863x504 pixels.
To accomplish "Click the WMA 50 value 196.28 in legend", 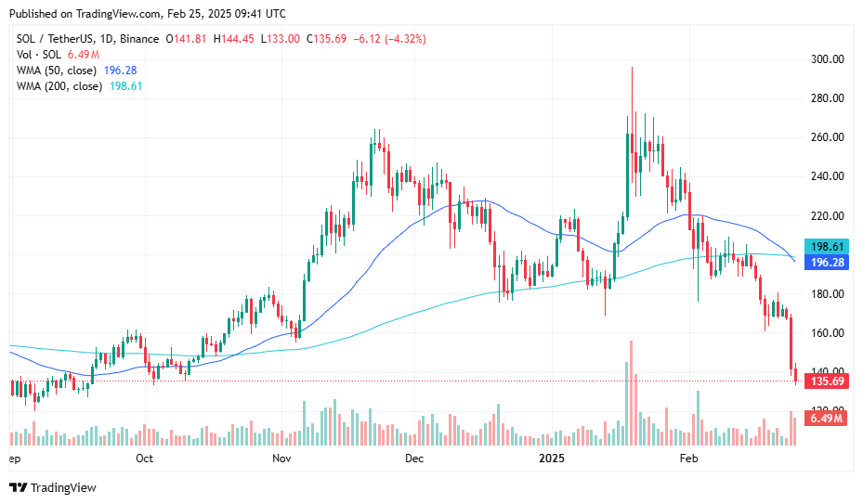I will [120, 71].
